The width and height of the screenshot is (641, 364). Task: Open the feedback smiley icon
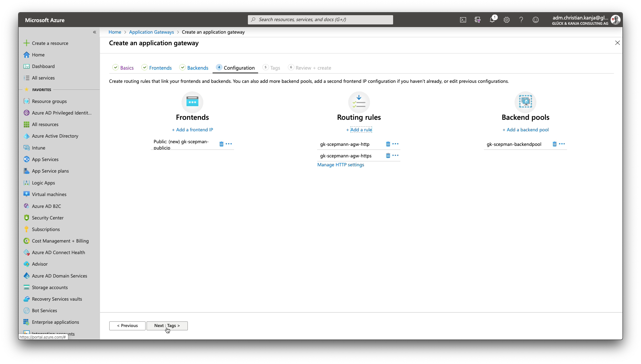[x=536, y=20]
